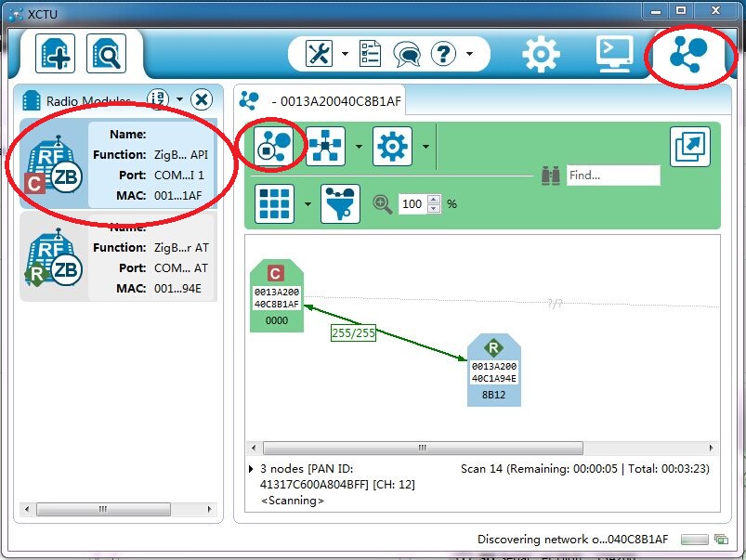Click the network tab nodes icon

pos(249,101)
